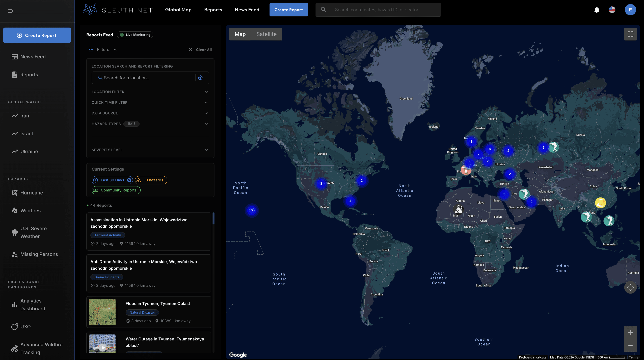The width and height of the screenshot is (644, 360).
Task: Open map Keyboard shortcuts
Action: 532,357
